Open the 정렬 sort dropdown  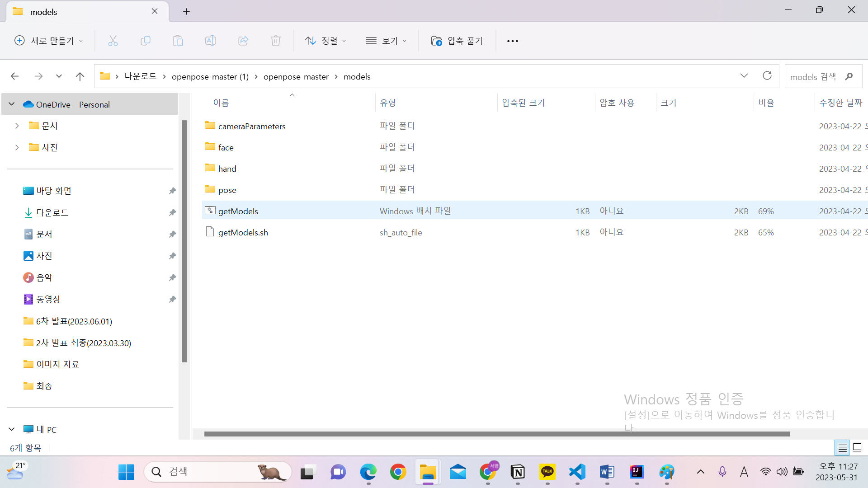pos(325,41)
